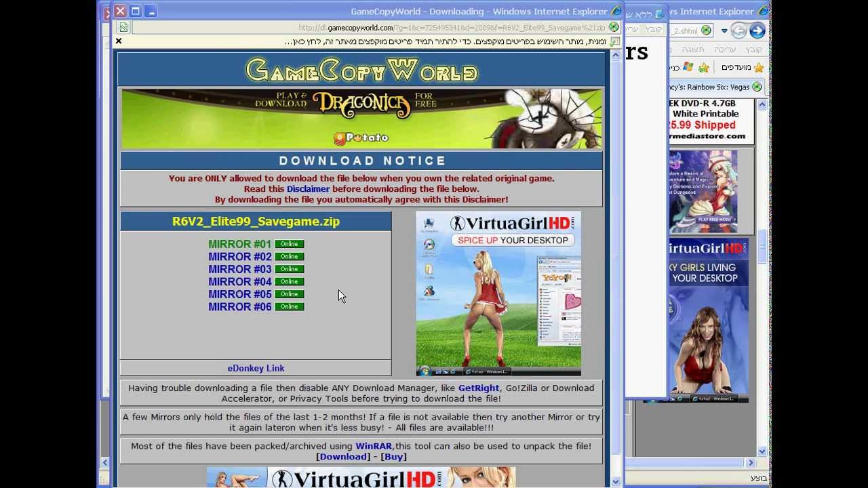
Task: Click the page icon beside address bar
Action: (123, 27)
